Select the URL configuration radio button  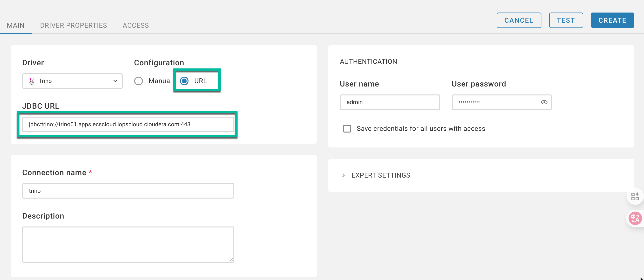click(x=184, y=81)
